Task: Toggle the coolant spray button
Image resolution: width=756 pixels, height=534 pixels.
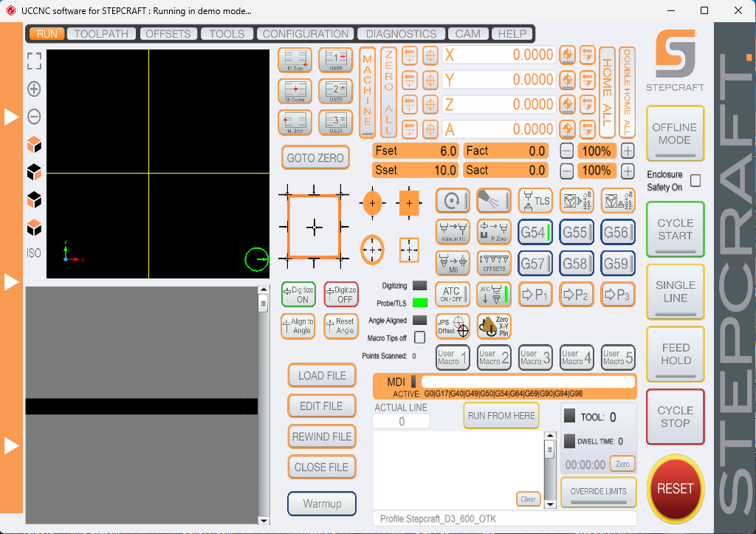Action: tap(494, 201)
